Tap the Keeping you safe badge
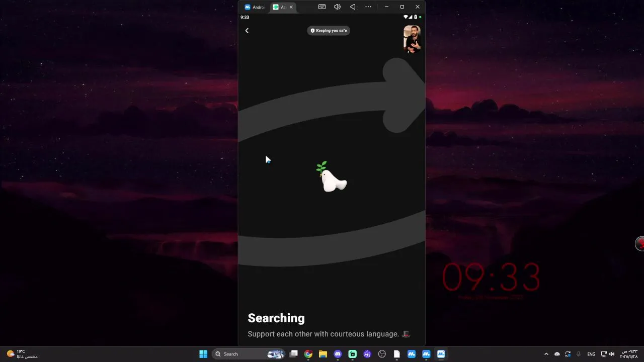Screen dimensions: 644x362 [329, 31]
